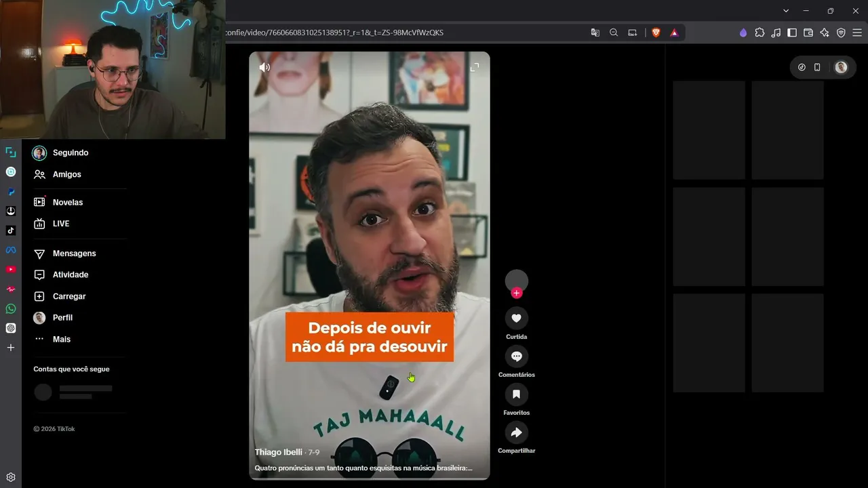Share video using the Compartilhar arrow
Viewport: 868px width, 488px height.
517,432
